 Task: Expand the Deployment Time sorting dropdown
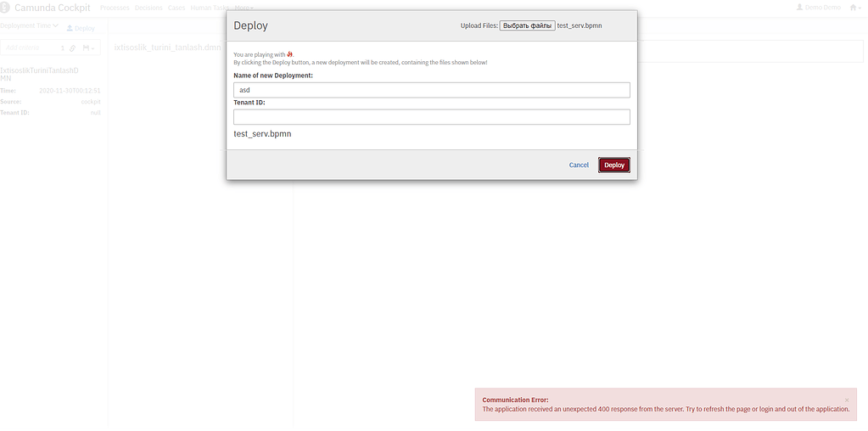pyautogui.click(x=30, y=26)
